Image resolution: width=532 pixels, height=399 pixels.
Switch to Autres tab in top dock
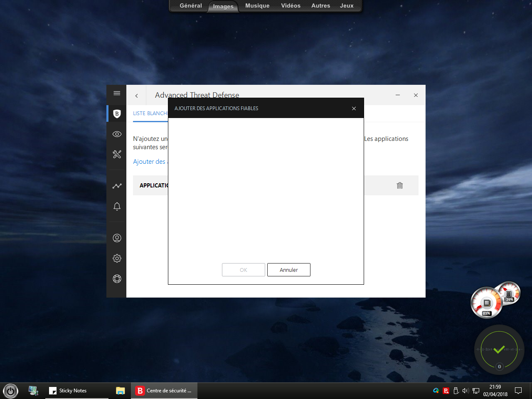pyautogui.click(x=320, y=6)
